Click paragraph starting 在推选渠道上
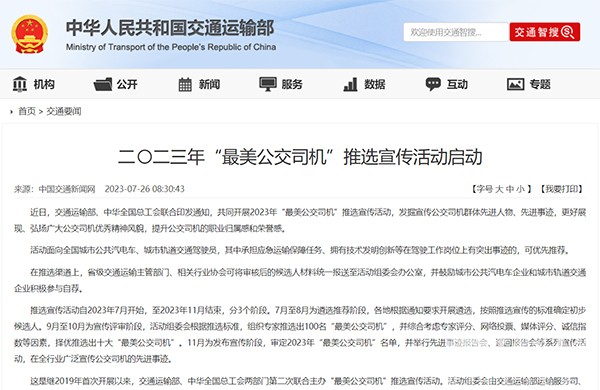 pyautogui.click(x=300, y=280)
